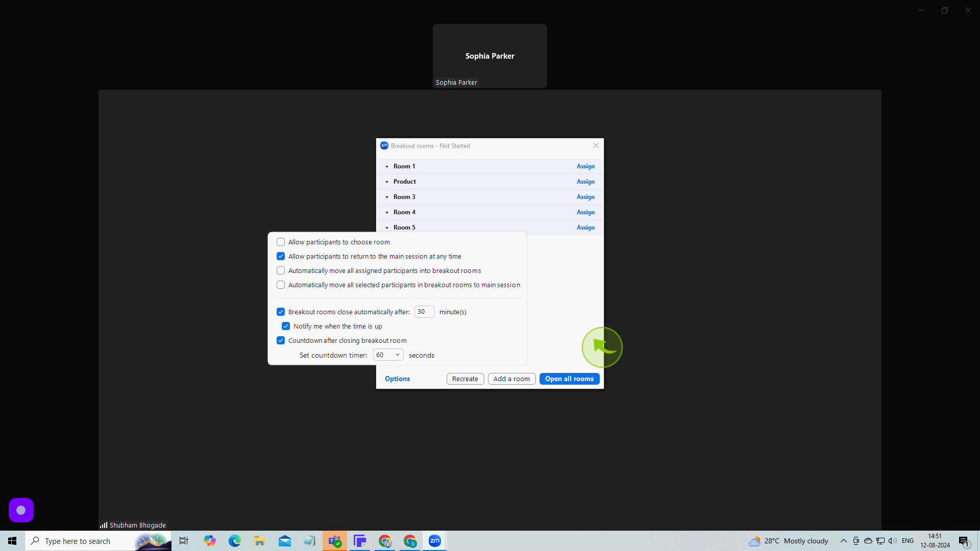Uncheck Allow participants to return to main session

281,256
